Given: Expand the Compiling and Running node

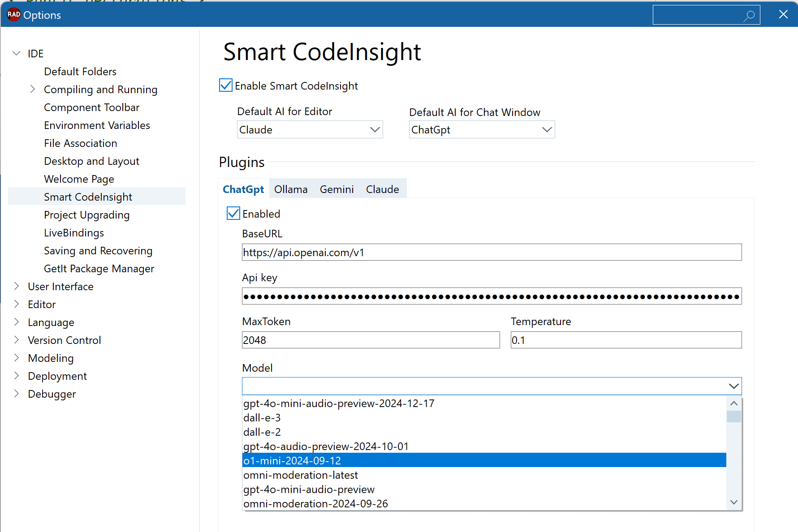Looking at the screenshot, I should [x=33, y=89].
